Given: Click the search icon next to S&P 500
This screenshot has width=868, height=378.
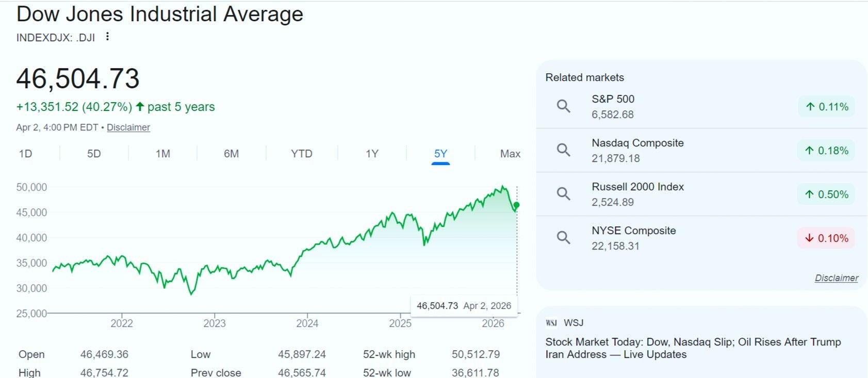Looking at the screenshot, I should tap(563, 106).
